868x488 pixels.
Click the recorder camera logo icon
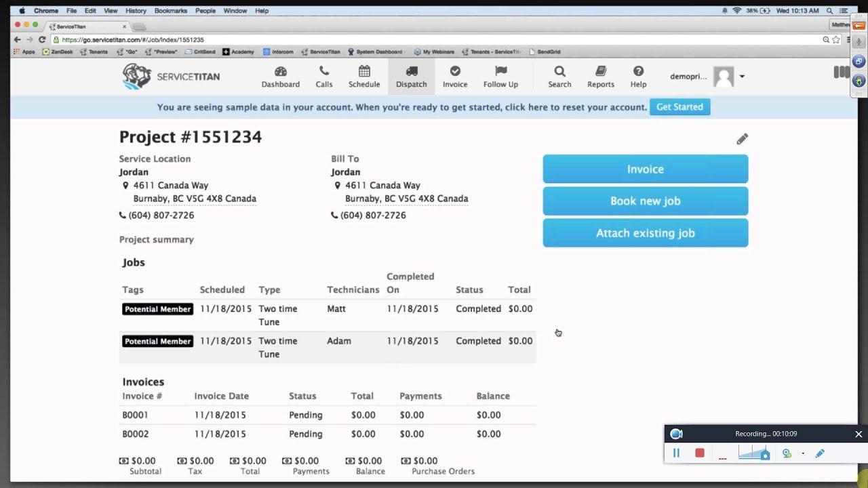click(676, 434)
